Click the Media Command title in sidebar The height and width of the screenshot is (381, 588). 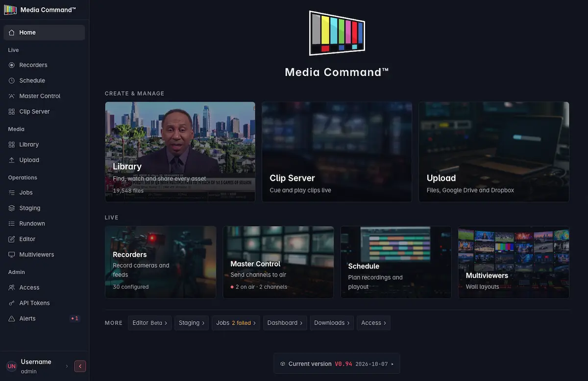click(x=48, y=10)
